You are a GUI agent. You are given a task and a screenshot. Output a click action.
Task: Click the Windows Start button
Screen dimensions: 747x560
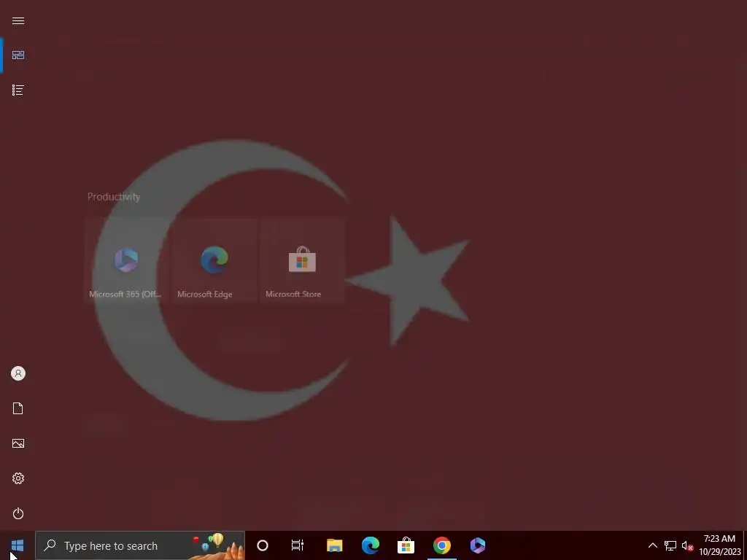tap(18, 545)
